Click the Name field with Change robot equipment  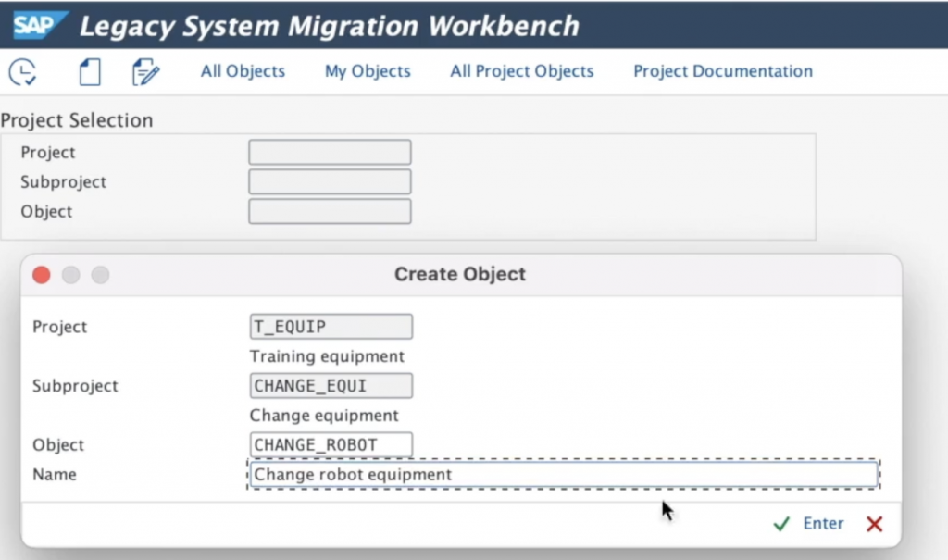point(563,475)
